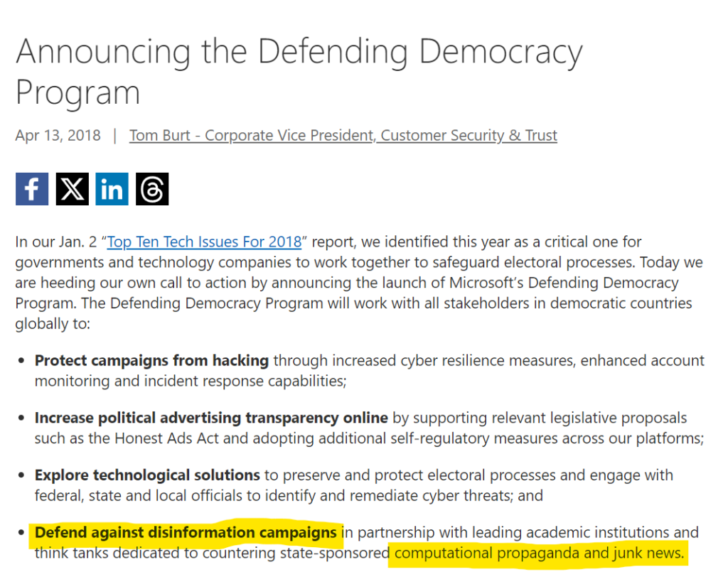728x582 pixels.
Task: Click the bold Increase political advertising transparency online text
Action: pyautogui.click(x=211, y=418)
